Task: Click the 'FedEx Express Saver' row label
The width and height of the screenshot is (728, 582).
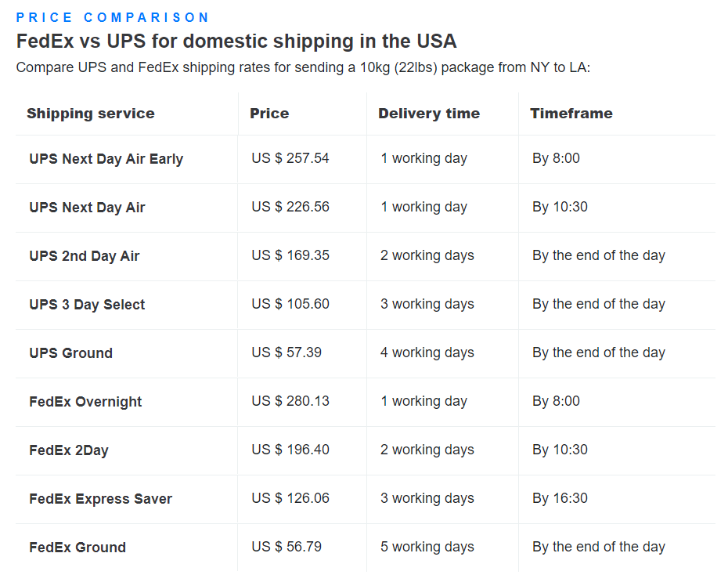Action: pos(101,499)
